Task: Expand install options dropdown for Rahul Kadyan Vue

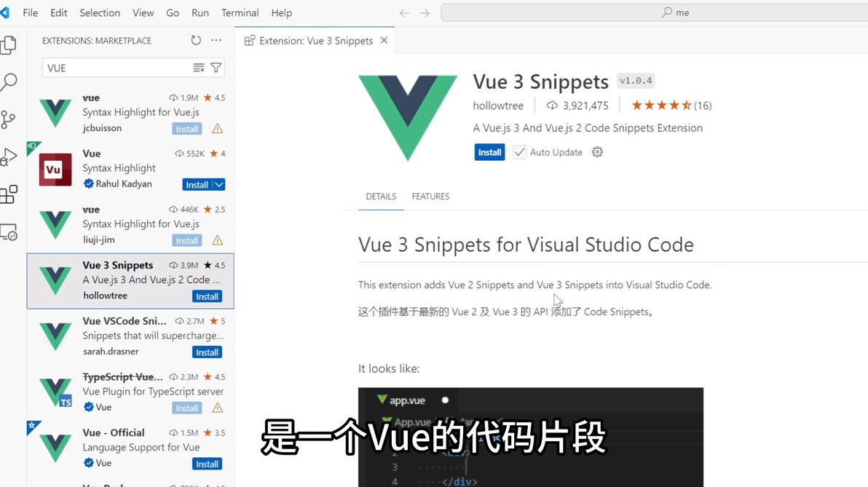Action: [219, 185]
